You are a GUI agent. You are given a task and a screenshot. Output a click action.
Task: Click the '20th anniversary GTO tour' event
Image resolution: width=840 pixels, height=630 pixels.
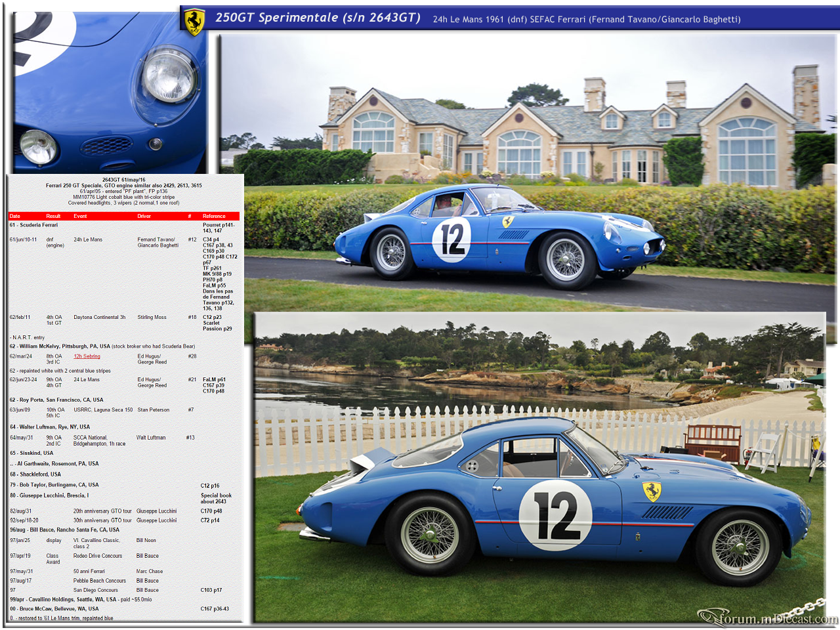pos(102,511)
